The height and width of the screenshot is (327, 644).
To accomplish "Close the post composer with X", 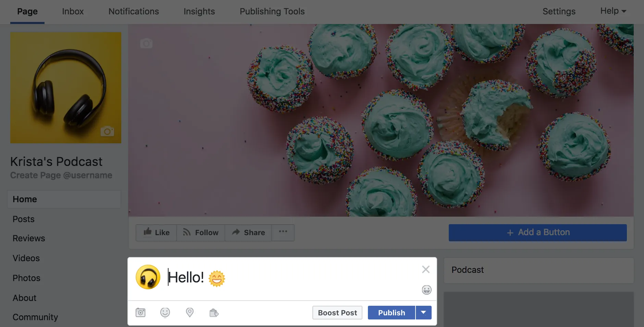I will 426,269.
